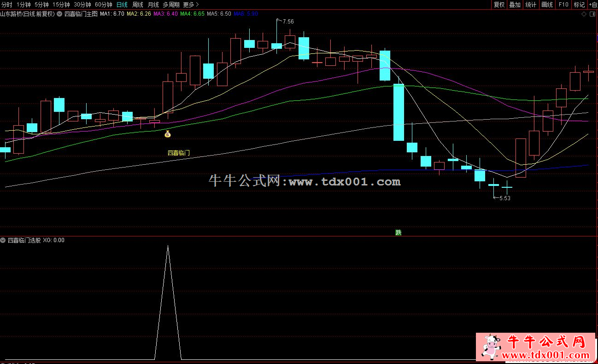Click the 复权 adjustment button
598x364 pixels.
point(499,5)
